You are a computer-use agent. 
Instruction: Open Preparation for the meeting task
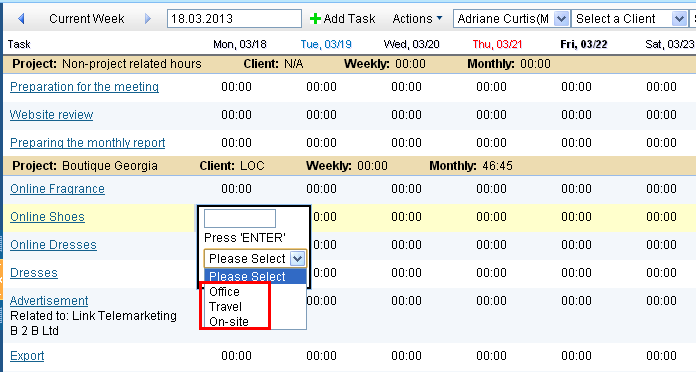pyautogui.click(x=84, y=87)
